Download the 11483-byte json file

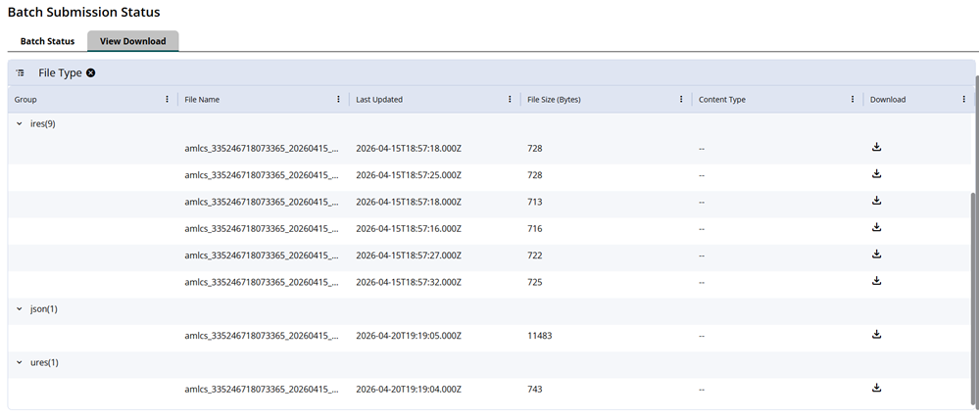[x=876, y=335]
